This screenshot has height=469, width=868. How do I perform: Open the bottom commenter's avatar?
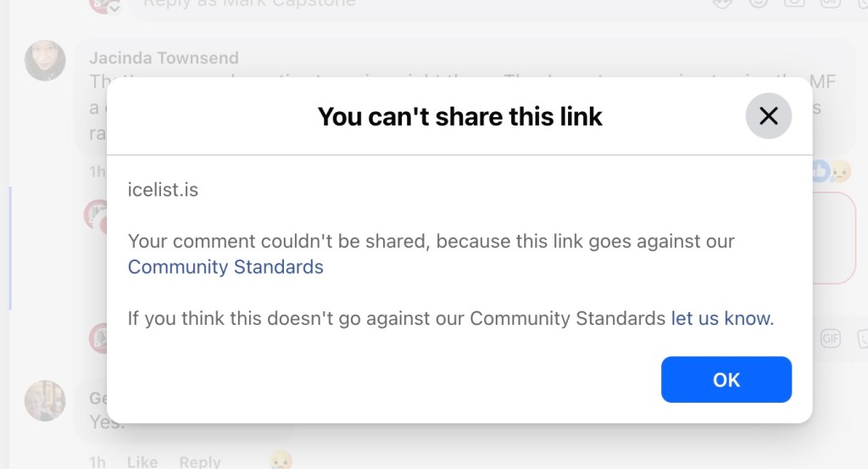[45, 400]
